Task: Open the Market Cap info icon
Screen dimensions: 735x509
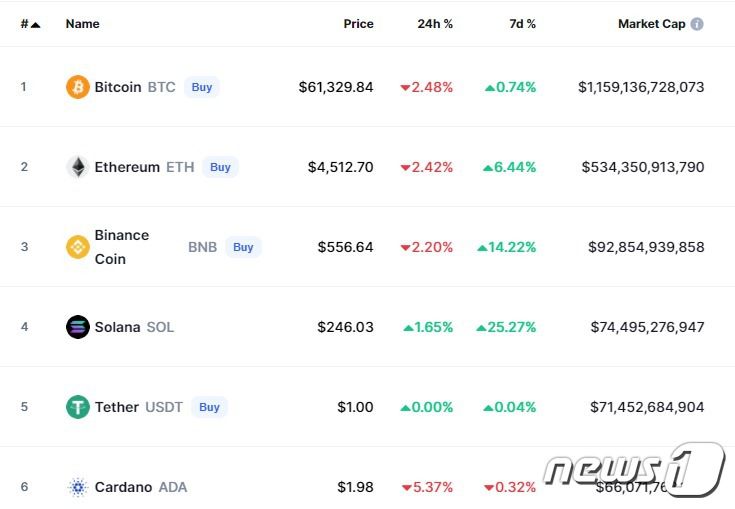Action: point(697,24)
